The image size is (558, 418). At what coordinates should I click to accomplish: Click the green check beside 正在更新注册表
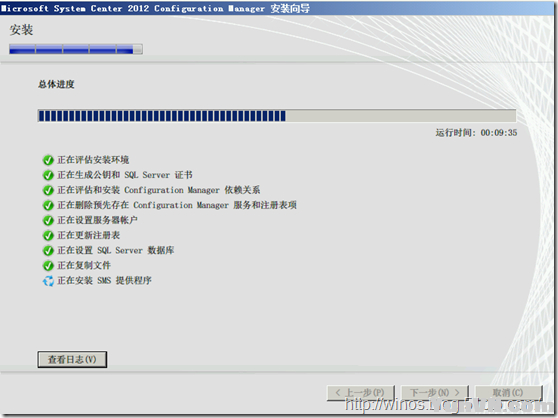coord(48,236)
